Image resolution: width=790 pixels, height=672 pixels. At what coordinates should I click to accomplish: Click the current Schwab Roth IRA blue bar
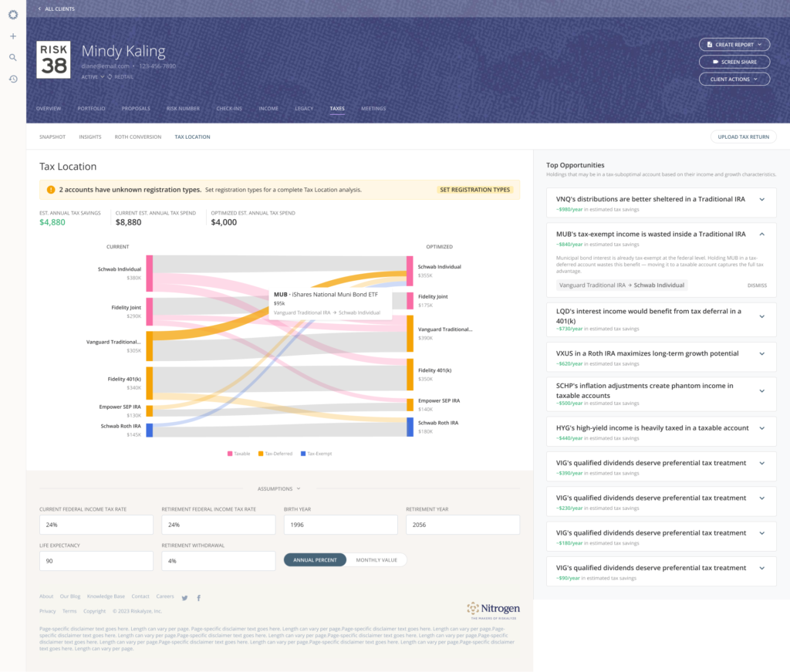pyautogui.click(x=150, y=431)
